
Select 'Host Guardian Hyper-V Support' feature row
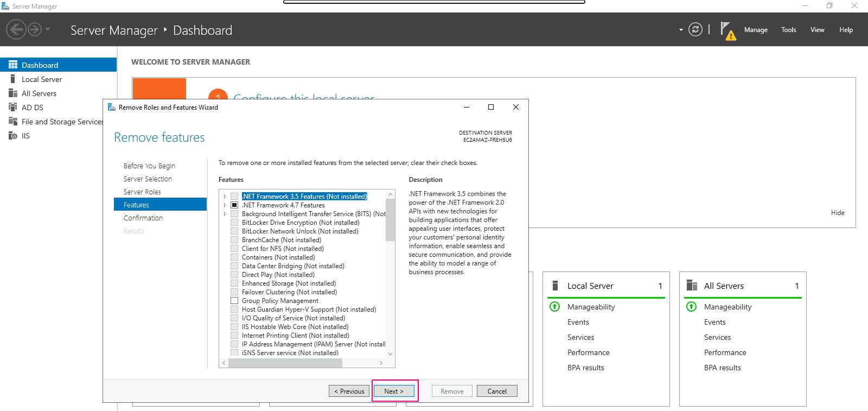309,309
